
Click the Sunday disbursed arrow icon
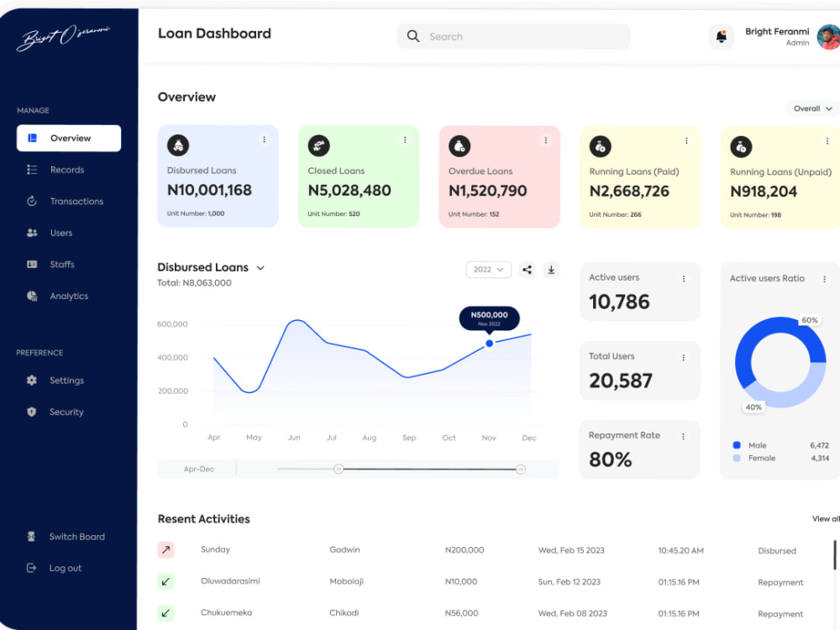pos(166,549)
